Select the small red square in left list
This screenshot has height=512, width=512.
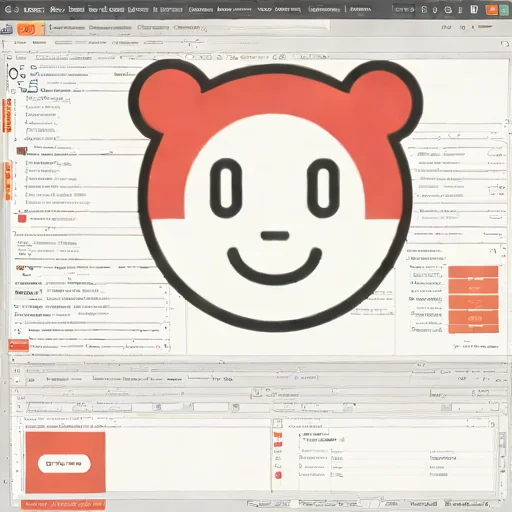click(22, 219)
